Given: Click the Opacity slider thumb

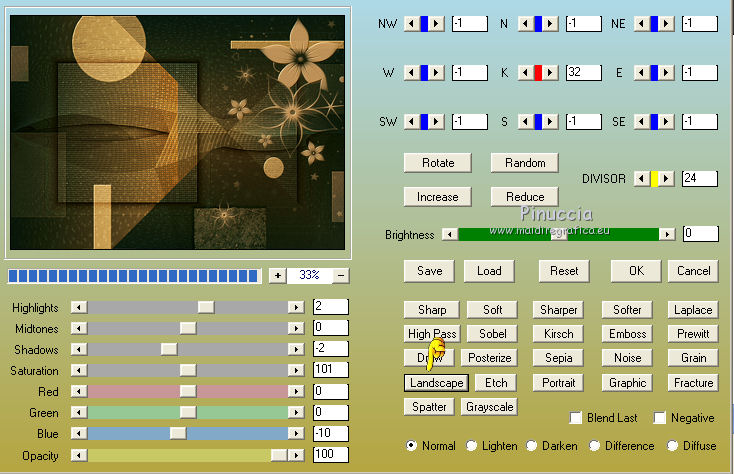Looking at the screenshot, I should pos(279,455).
